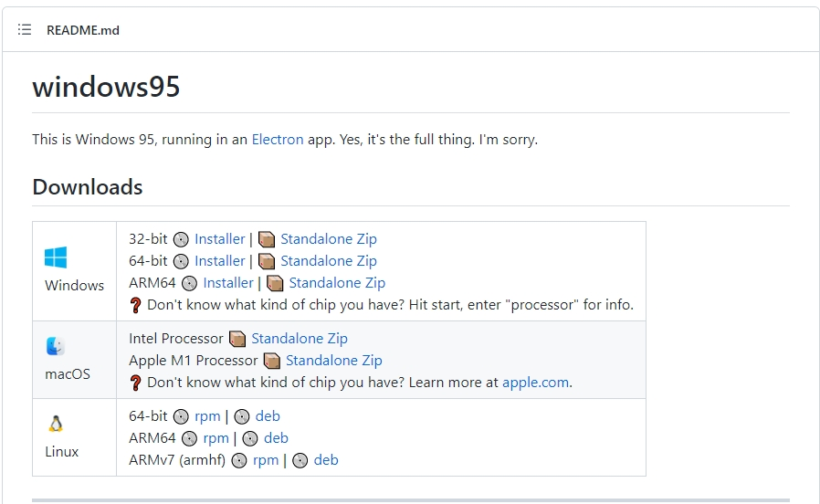Click the "ARMv7 (armhf)" text
This screenshot has height=504, width=820.
point(177,460)
